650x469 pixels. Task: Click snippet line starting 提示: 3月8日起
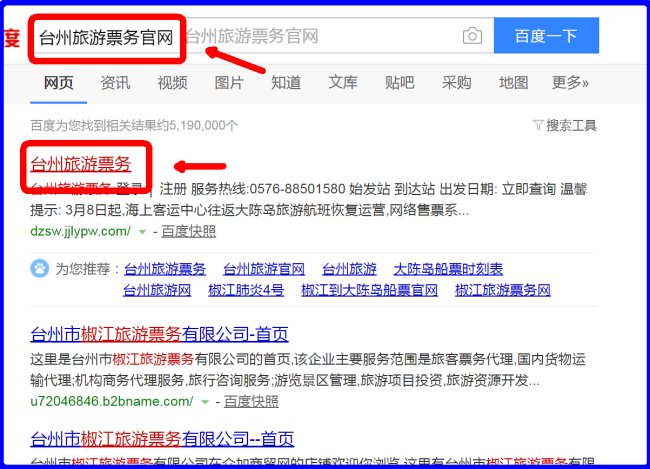pos(250,210)
